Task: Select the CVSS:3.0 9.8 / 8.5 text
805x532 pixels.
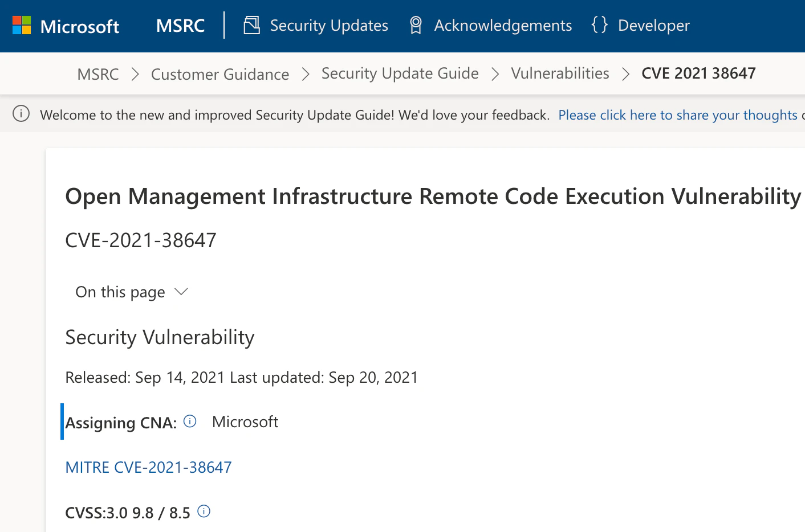Action: click(x=128, y=513)
